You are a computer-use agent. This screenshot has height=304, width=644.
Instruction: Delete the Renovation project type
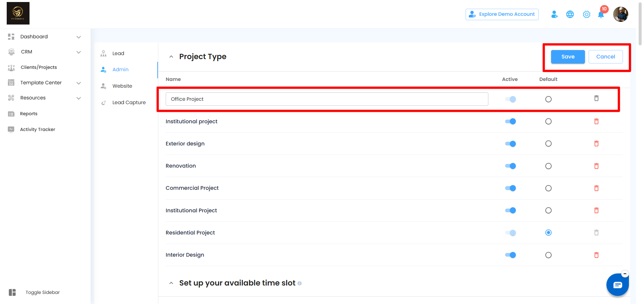pos(596,166)
